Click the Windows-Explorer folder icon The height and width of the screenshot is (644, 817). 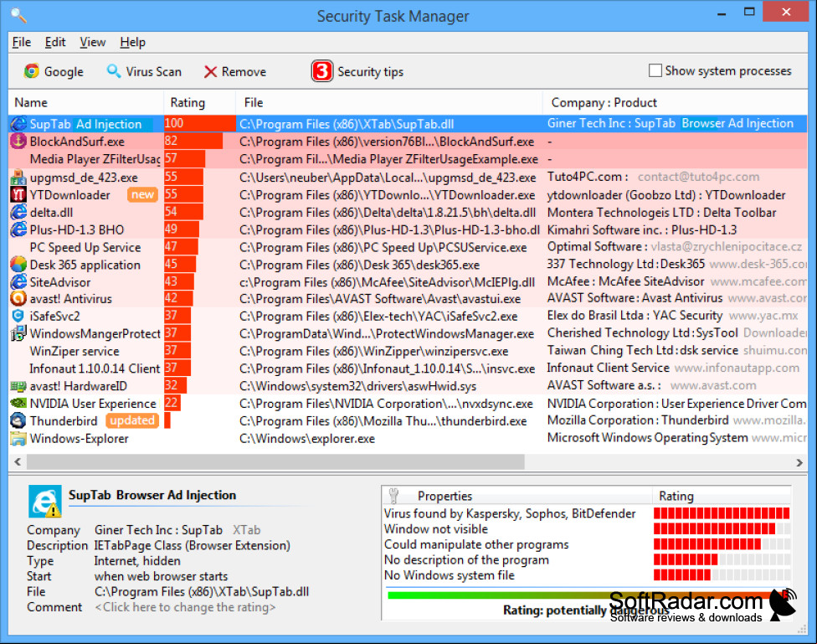(18, 439)
